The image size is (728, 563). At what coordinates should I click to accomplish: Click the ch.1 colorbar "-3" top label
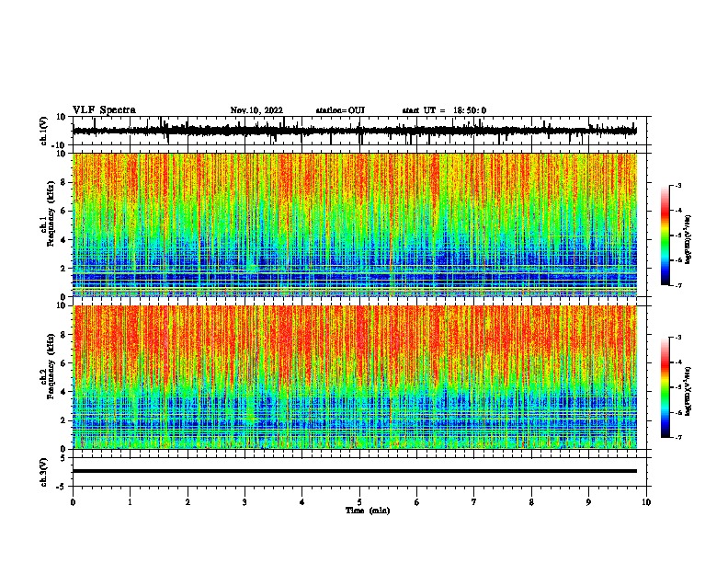677,185
